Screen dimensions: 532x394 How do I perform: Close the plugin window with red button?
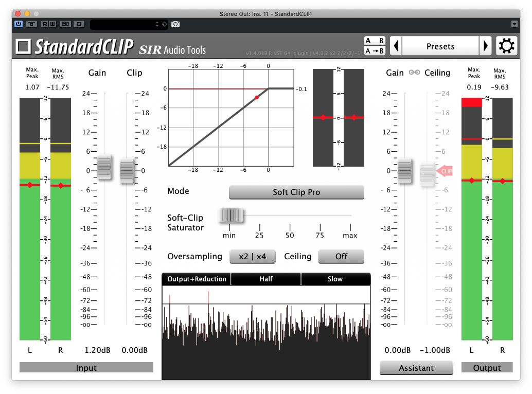18,13
